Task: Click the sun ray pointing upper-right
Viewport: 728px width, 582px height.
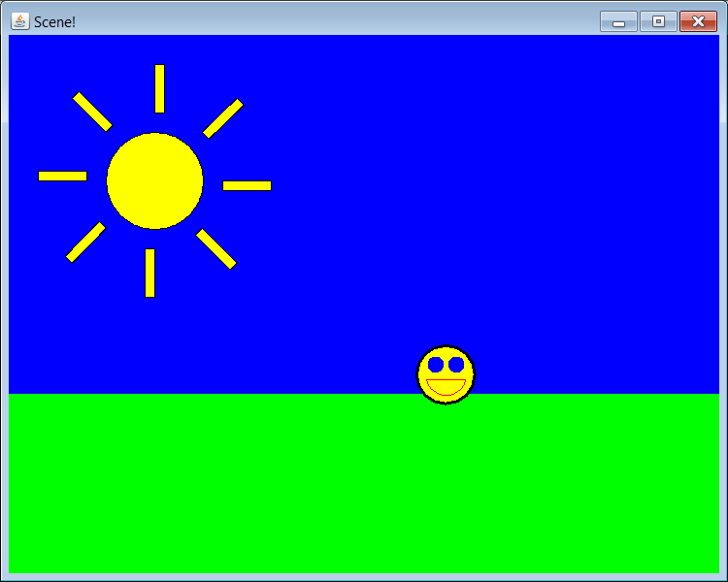Action: click(x=223, y=118)
